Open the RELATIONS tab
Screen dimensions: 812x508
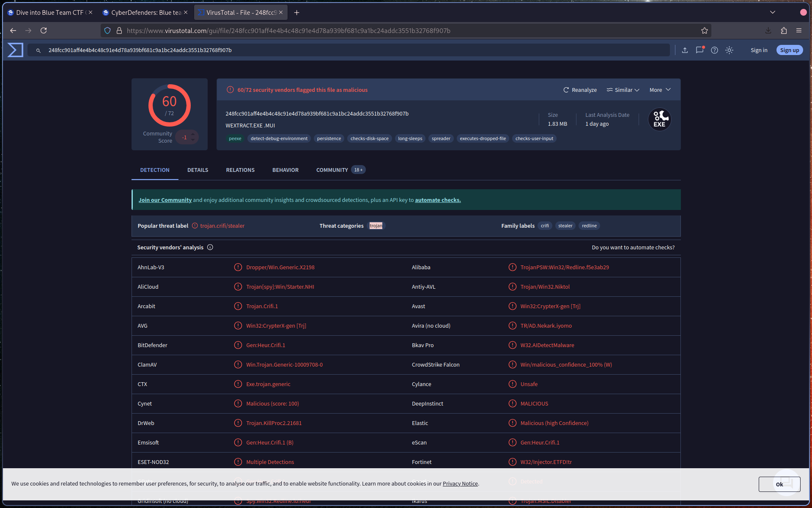pyautogui.click(x=240, y=170)
